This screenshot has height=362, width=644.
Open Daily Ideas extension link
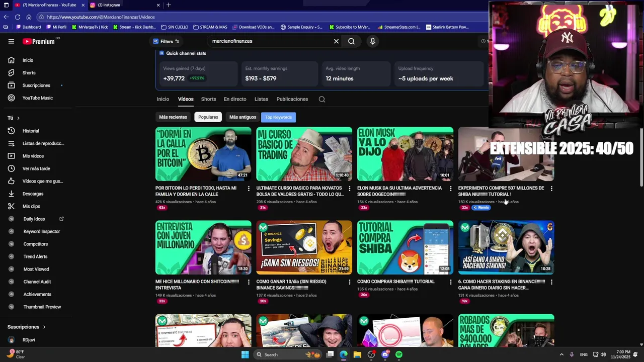coord(35,219)
